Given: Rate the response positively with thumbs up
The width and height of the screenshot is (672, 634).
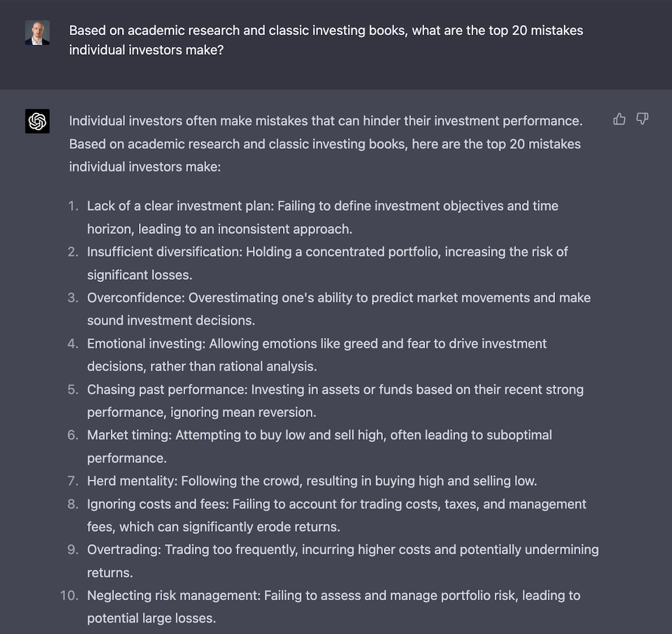Looking at the screenshot, I should (x=619, y=119).
